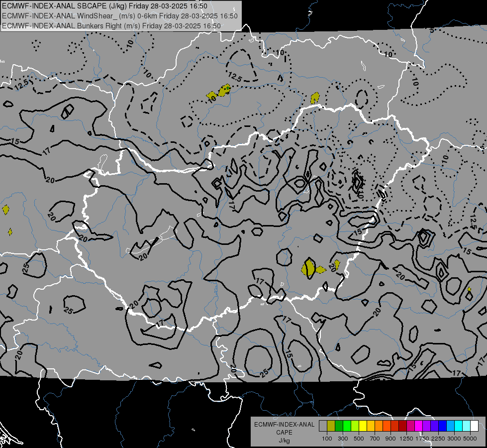This screenshot has height=448, width=487.
Task: Select the cyan swatch in the CAPE legend
Action: (459, 426)
